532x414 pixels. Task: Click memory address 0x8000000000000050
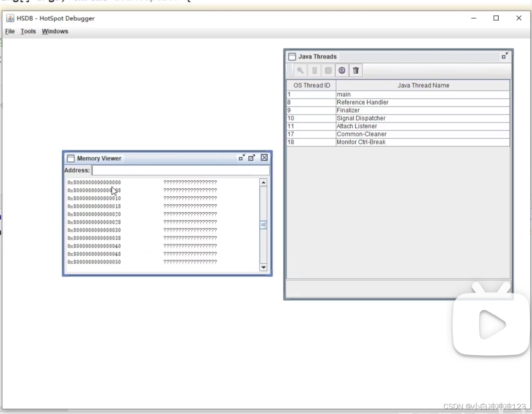(x=94, y=262)
